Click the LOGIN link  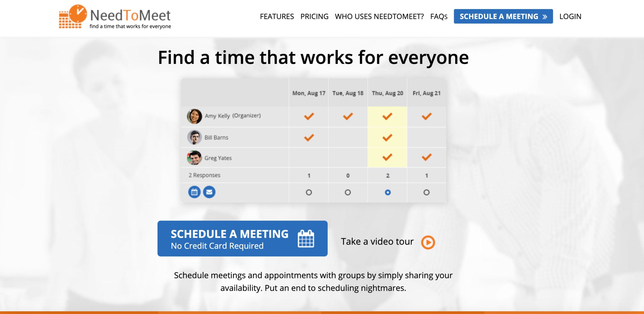570,16
